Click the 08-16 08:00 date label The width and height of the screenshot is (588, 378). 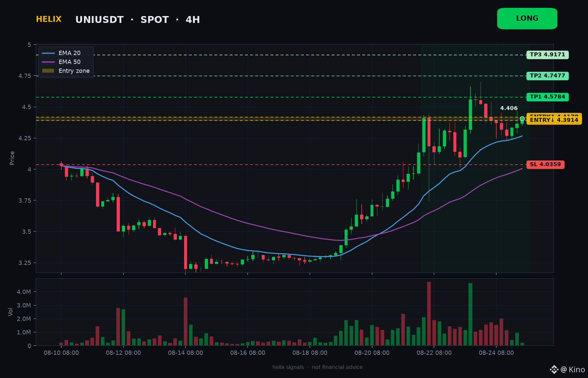pyautogui.click(x=248, y=353)
